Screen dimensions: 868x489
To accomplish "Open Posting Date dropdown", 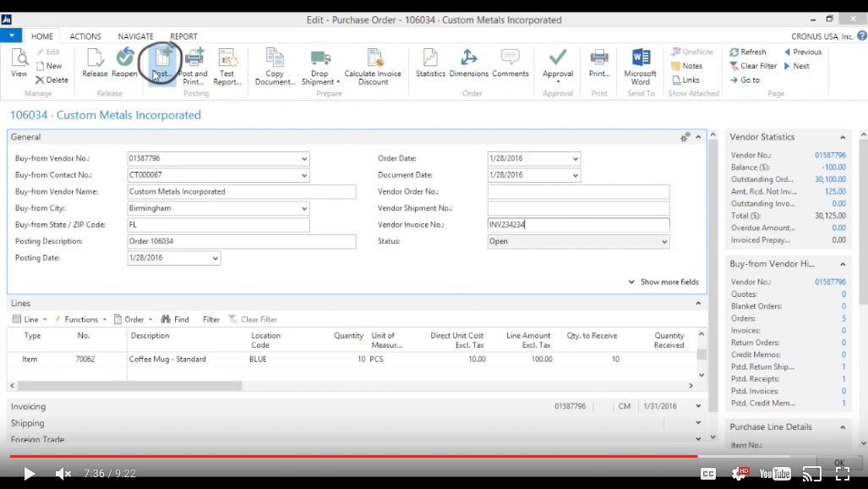I will tap(215, 258).
